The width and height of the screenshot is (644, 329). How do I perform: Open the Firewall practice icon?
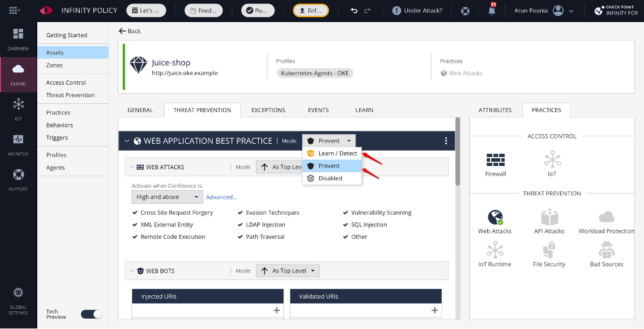coord(495,160)
